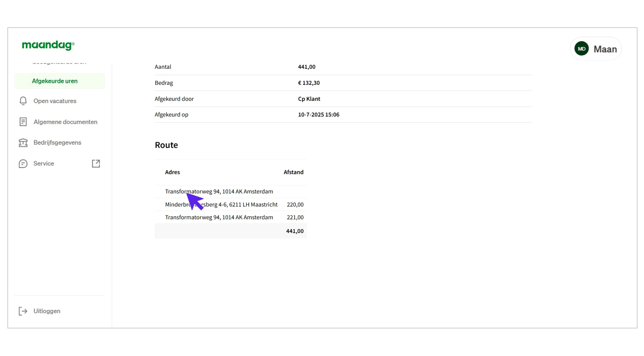Open the Maan user profile menu
This screenshot has height=356, width=644.
[x=605, y=49]
